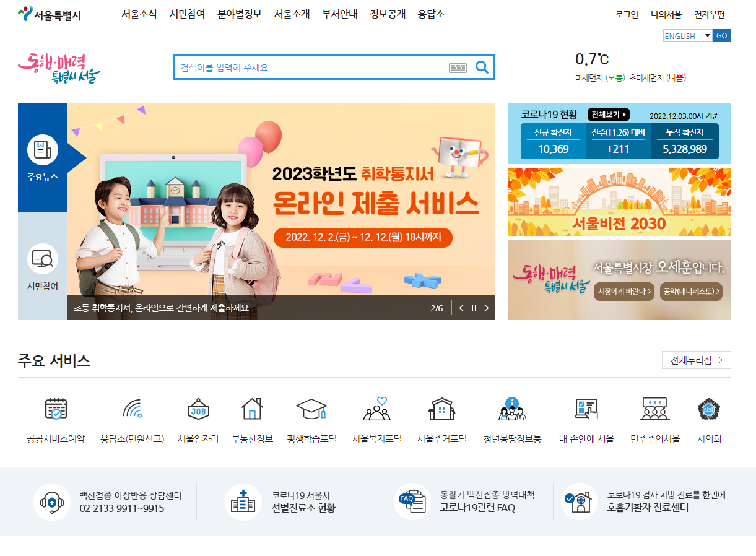Click the 전체보기 COVID button
This screenshot has height=556, width=756.
pyautogui.click(x=609, y=115)
